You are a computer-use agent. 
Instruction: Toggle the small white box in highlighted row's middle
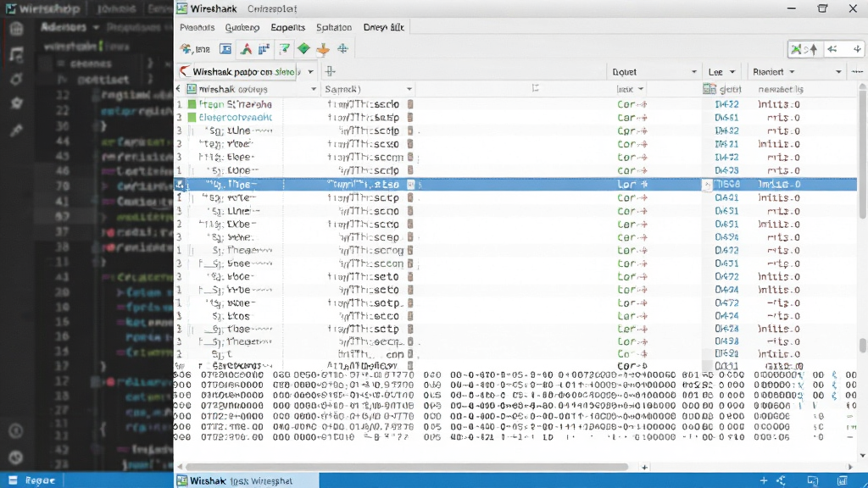point(411,184)
